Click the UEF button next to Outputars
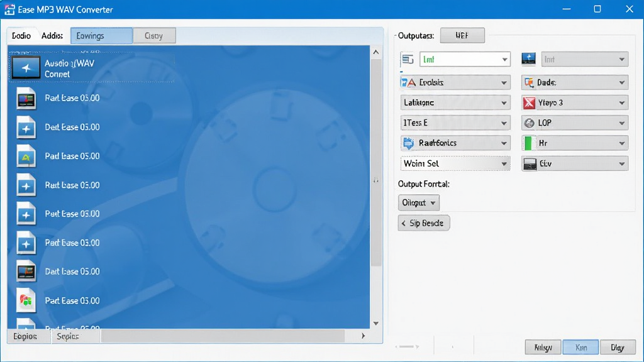Screen dimensions: 644x362 click(462, 35)
